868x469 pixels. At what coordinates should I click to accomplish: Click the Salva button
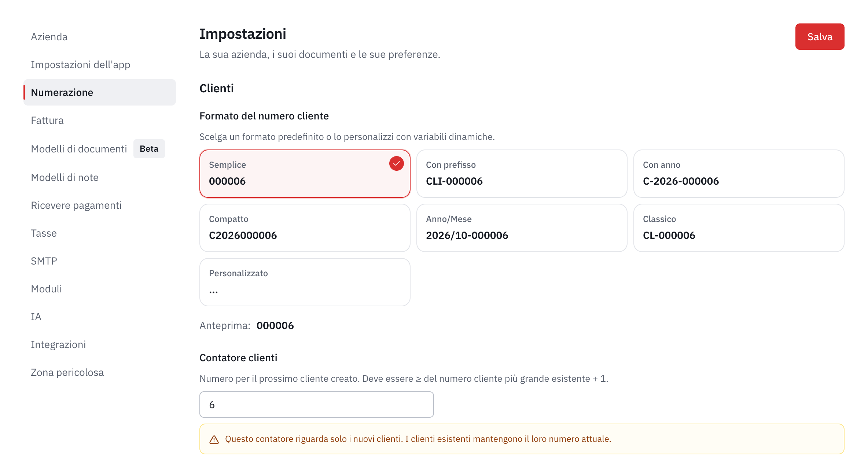click(820, 37)
